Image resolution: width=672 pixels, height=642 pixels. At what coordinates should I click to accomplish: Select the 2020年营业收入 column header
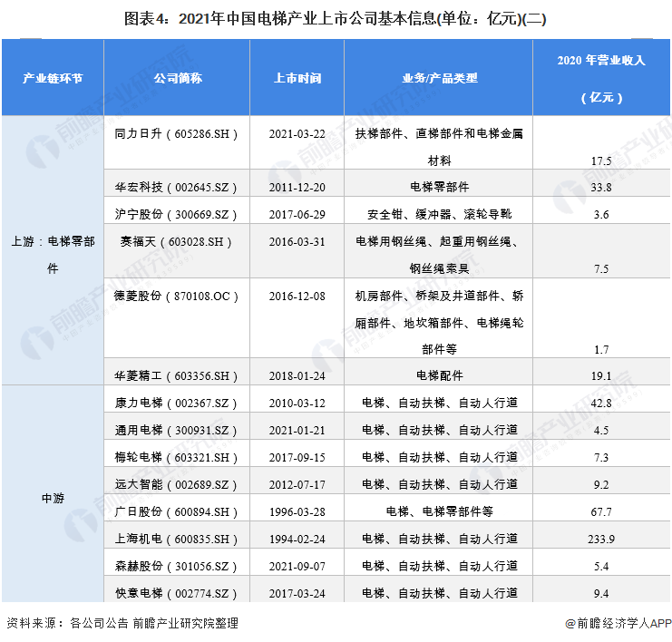point(601,78)
